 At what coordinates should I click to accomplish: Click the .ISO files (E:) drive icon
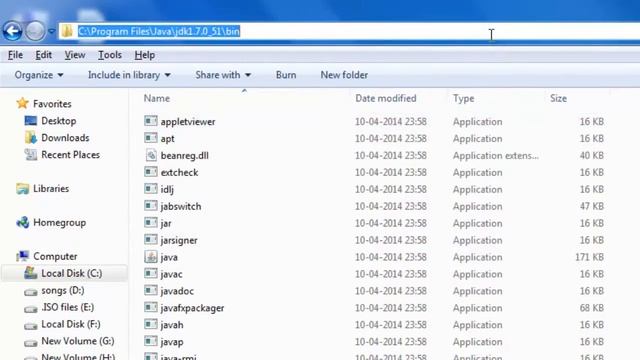(31, 309)
